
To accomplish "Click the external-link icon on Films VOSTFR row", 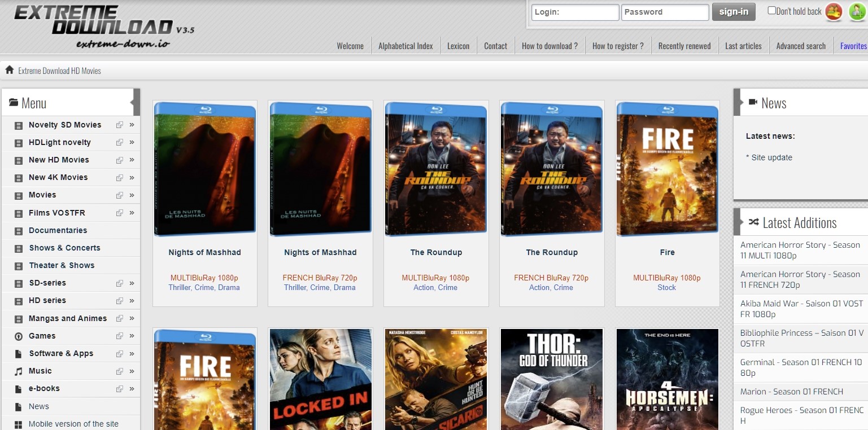I will coord(119,213).
